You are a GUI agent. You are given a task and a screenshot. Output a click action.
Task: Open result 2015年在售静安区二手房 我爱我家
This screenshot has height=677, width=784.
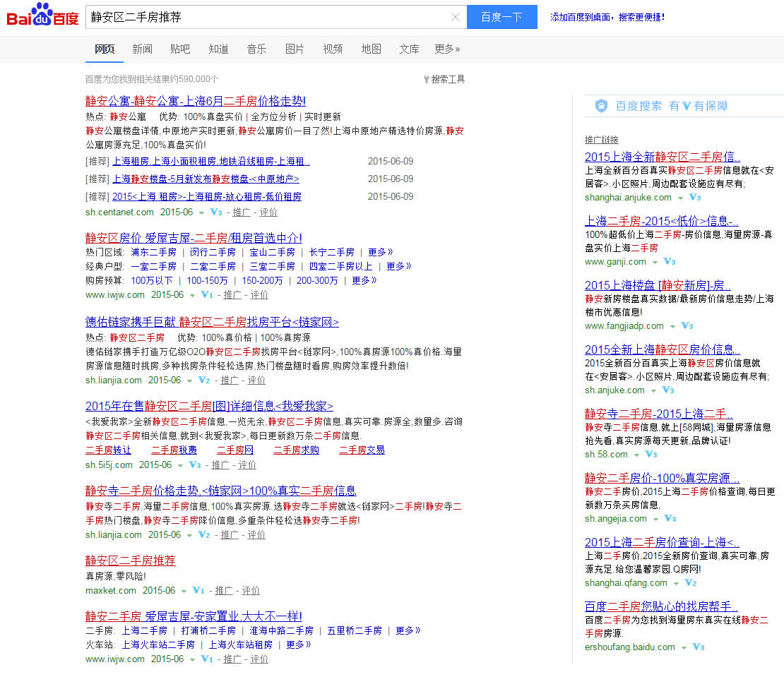(209, 406)
